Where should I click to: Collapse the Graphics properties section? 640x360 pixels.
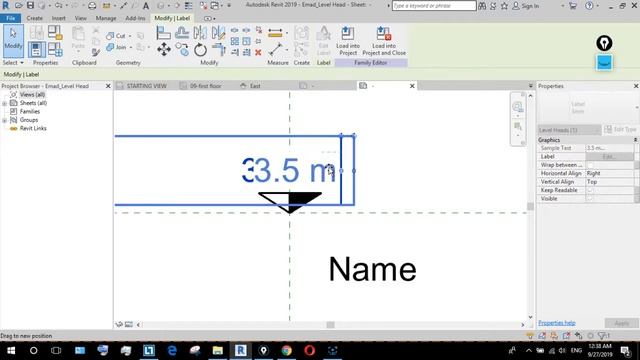pos(635,140)
